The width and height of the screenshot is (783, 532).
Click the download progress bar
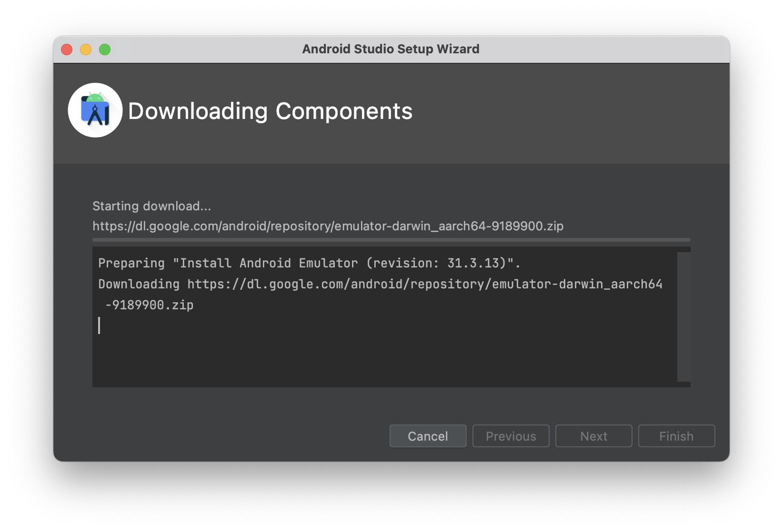click(x=391, y=240)
